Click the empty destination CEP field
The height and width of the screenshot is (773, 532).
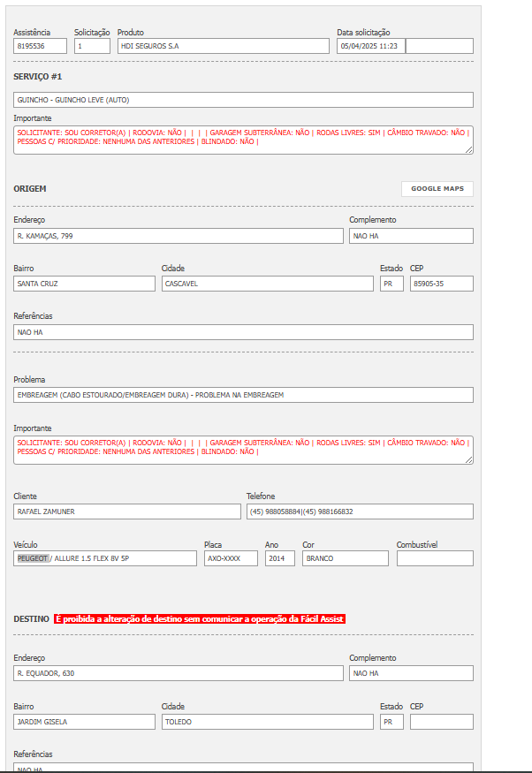(442, 721)
